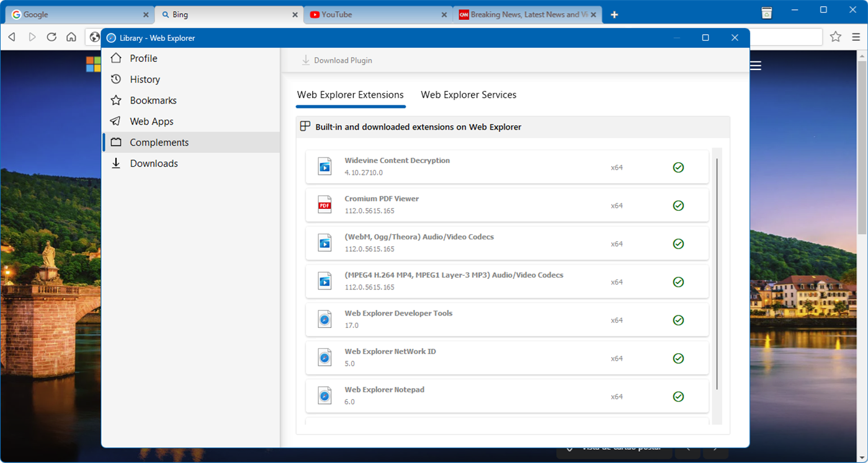Open a new browser tab with the plus button
The image size is (868, 463).
pos(614,14)
